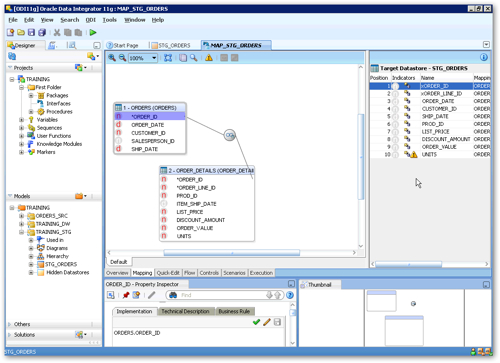Viewport: 500px width, 363px height.
Task: Click the new project icon in Projects header
Action: click(80, 68)
